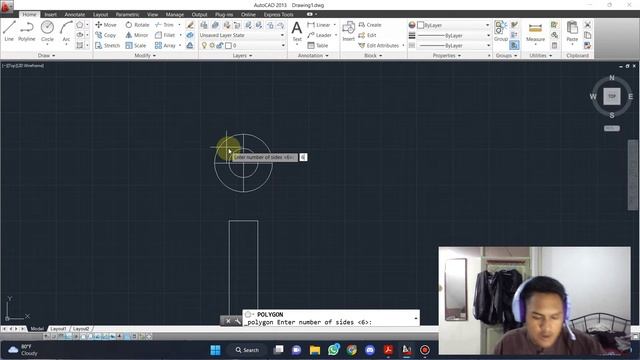The height and width of the screenshot is (360, 640).
Task: Select the Arc tool
Action: (x=66, y=31)
